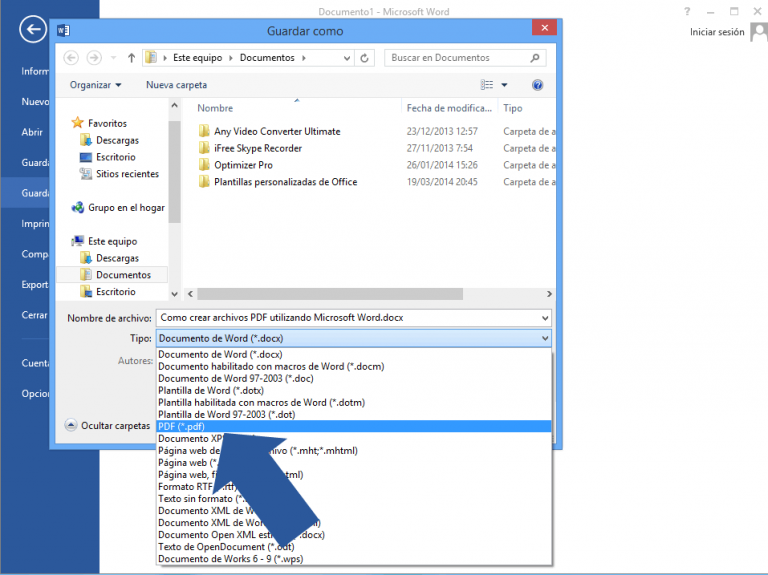Image resolution: width=768 pixels, height=575 pixels.
Task: Click the Nueva carpeta button
Action: click(x=176, y=85)
